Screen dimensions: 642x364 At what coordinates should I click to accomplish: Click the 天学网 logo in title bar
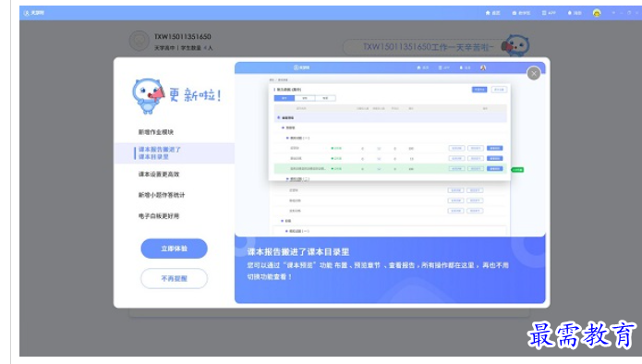pyautogui.click(x=34, y=13)
